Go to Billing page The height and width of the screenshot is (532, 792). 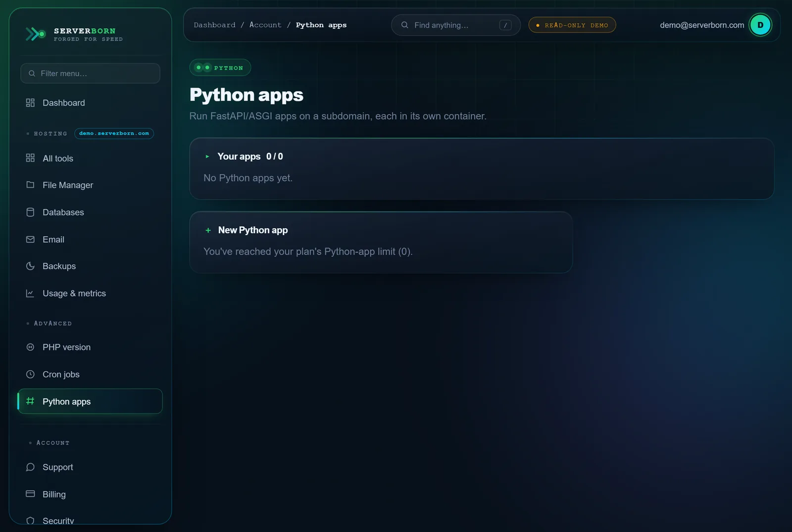(x=90, y=494)
